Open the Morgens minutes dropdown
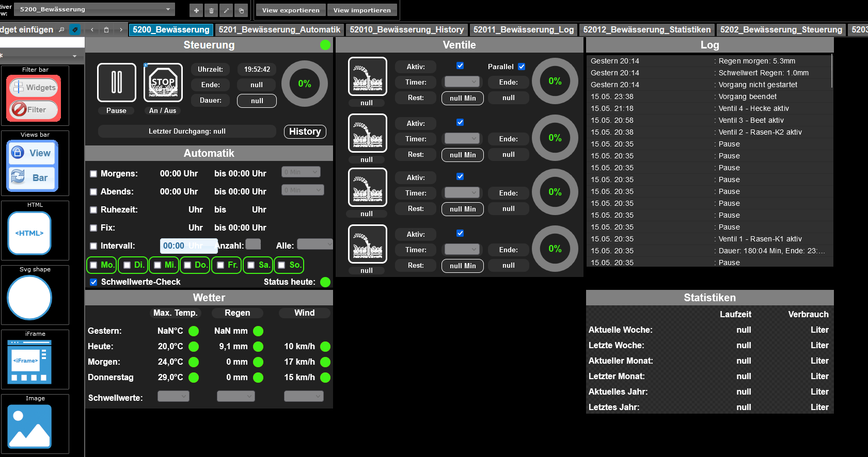 click(301, 172)
